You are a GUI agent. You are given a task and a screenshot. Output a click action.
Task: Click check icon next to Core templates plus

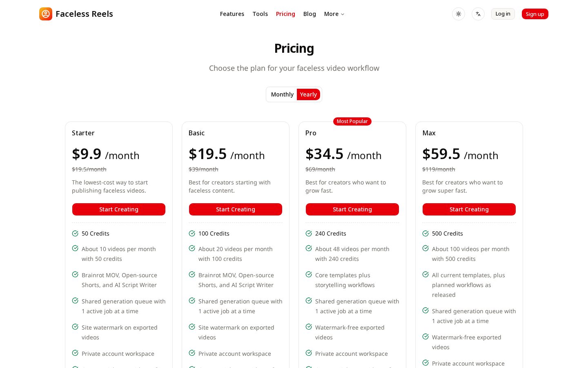coord(309,274)
